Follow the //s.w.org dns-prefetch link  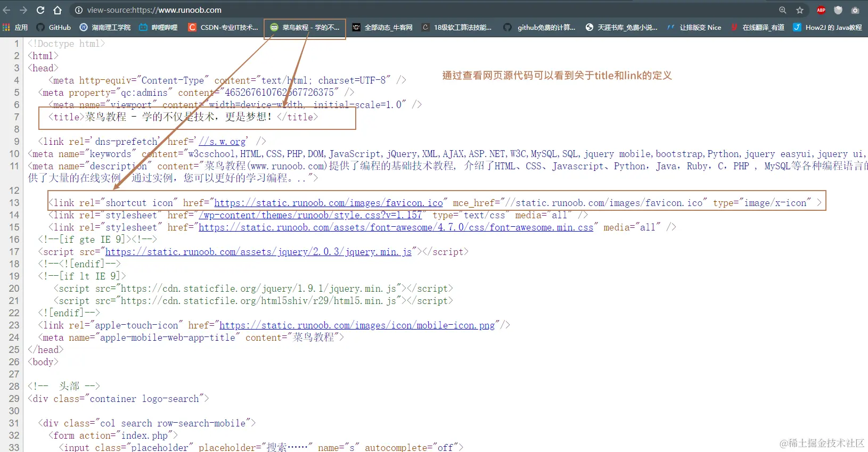(x=223, y=142)
